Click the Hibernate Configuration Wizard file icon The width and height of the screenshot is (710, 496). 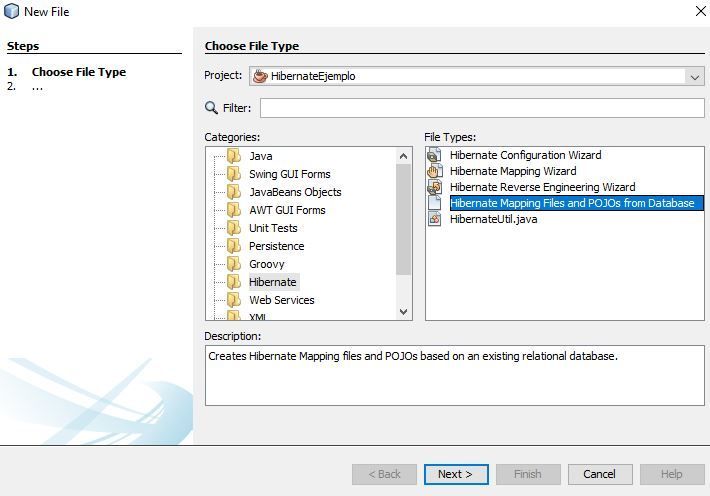[434, 155]
